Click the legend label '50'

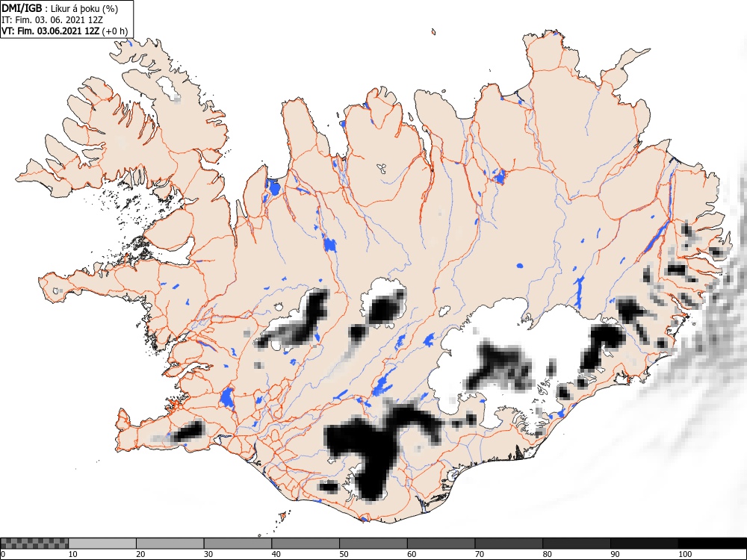coord(344,554)
